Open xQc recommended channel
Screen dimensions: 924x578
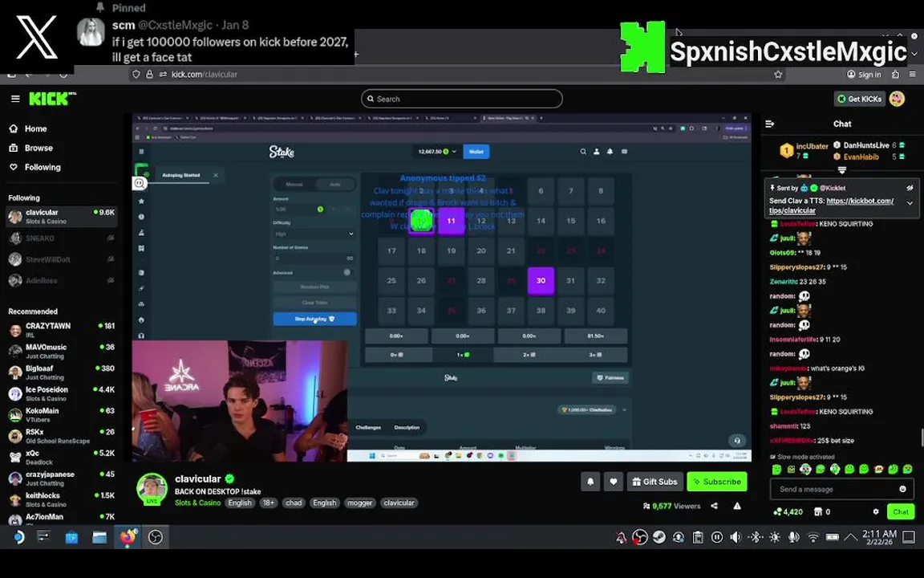pyautogui.click(x=61, y=457)
